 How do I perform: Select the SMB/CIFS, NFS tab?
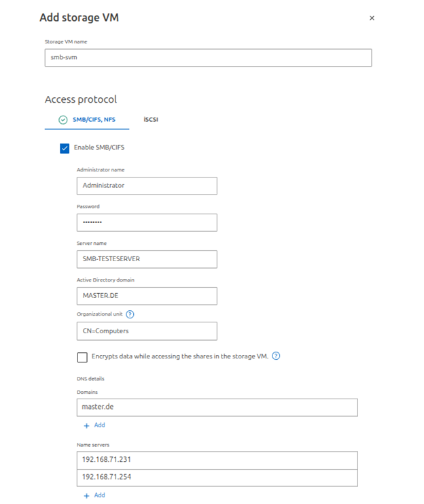94,120
